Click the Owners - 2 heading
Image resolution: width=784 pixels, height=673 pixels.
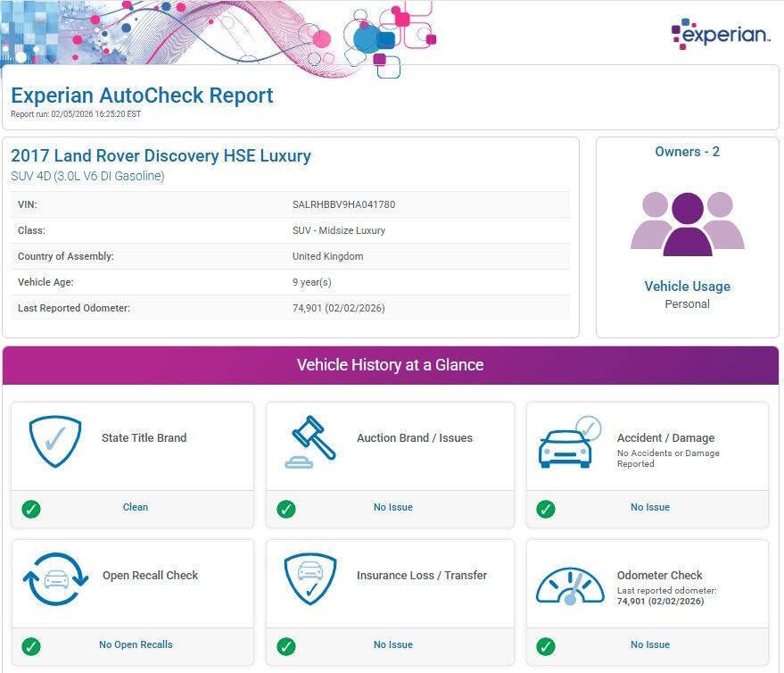[687, 152]
